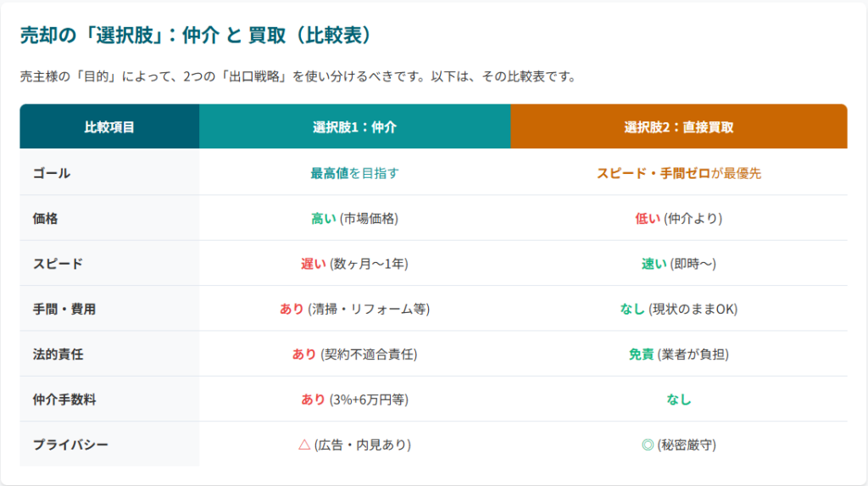The image size is (868, 486).
Task: Click the 最高値を目指す cell
Action: pyautogui.click(x=354, y=173)
